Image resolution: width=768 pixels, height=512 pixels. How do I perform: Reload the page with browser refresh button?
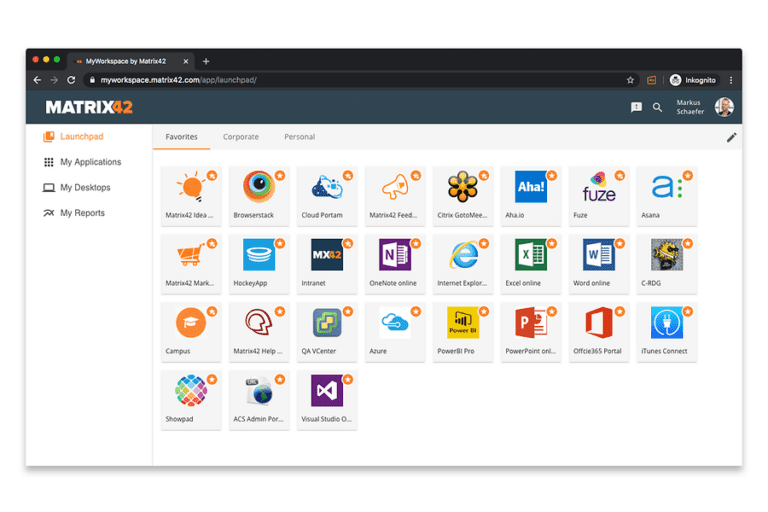pos(71,80)
